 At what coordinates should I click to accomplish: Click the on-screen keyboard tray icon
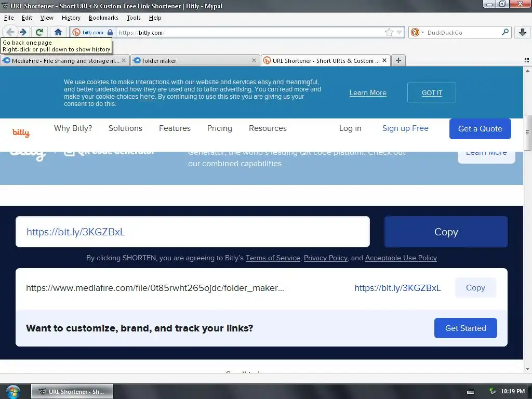(471, 392)
